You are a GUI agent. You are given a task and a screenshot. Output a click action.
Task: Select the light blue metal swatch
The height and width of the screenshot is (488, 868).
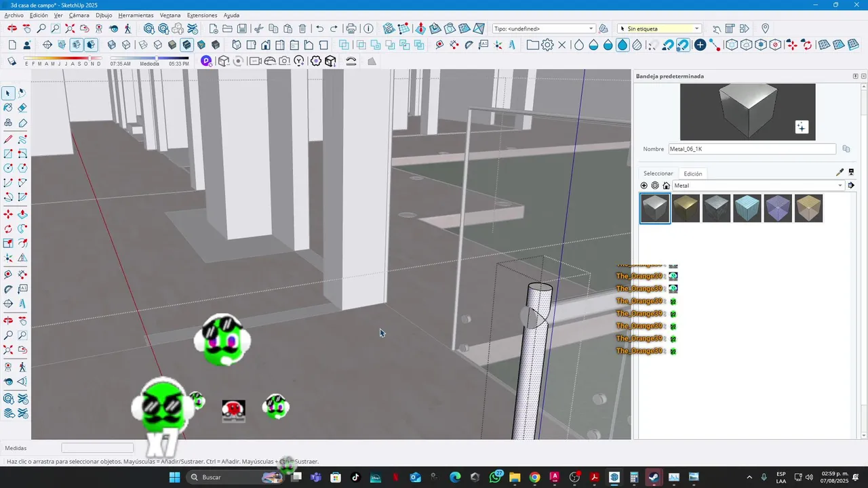pos(747,208)
